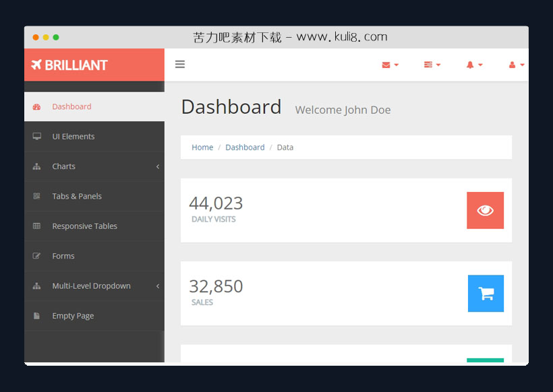Click the Empty Page file icon
553x392 pixels.
pyautogui.click(x=37, y=315)
